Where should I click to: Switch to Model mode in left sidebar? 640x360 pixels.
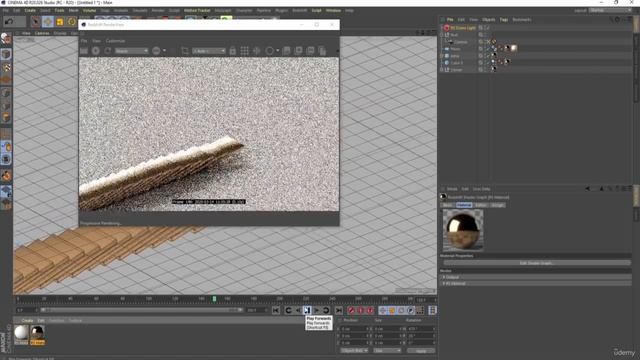(6, 54)
